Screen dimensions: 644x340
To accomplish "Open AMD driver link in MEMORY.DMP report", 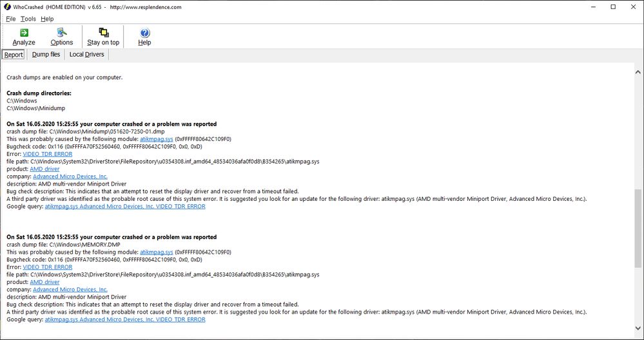I will (x=44, y=282).
